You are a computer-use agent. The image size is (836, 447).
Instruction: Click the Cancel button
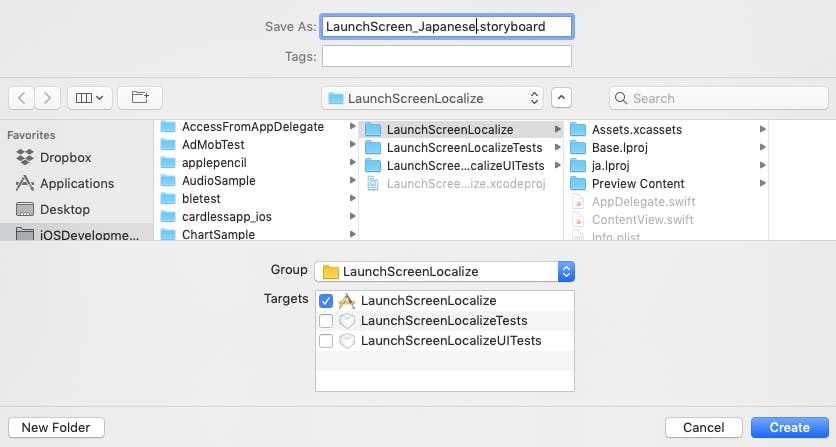(704, 428)
